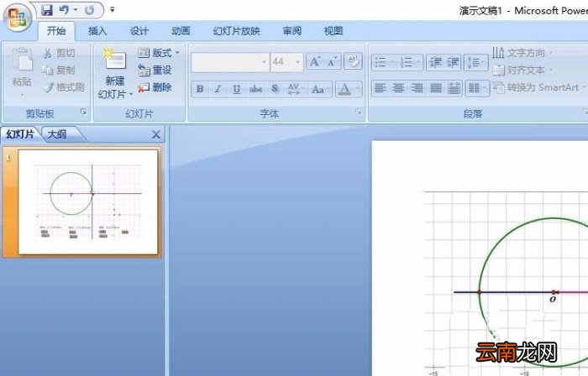Image resolution: width=588 pixels, height=376 pixels.
Task: Switch to the 开始 ribbon tab
Action: click(x=56, y=31)
